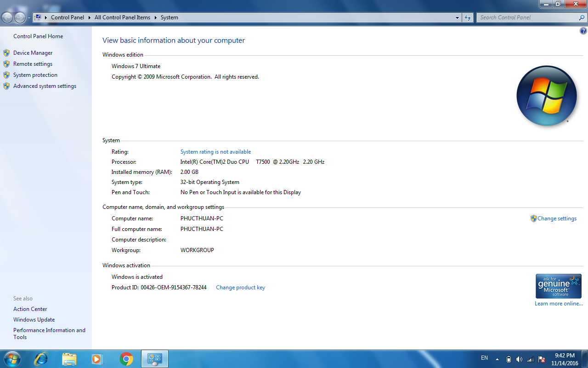Open Advanced system settings

pyautogui.click(x=45, y=86)
